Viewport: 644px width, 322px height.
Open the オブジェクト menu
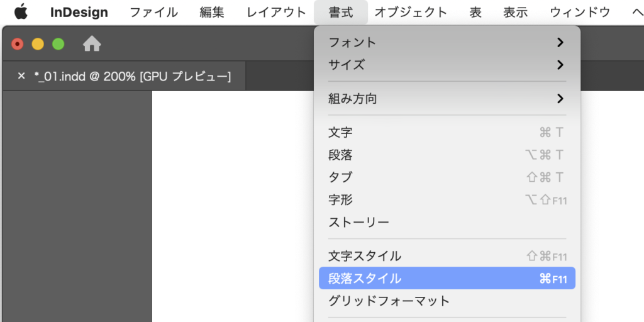411,12
